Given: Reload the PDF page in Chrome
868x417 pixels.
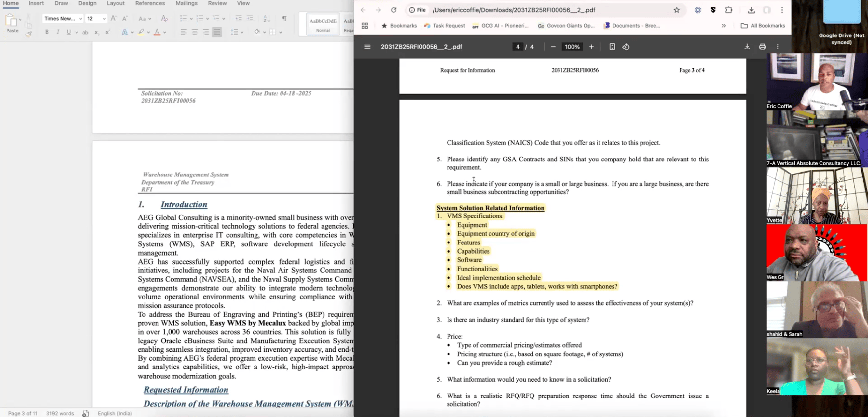Looking at the screenshot, I should click(x=393, y=10).
